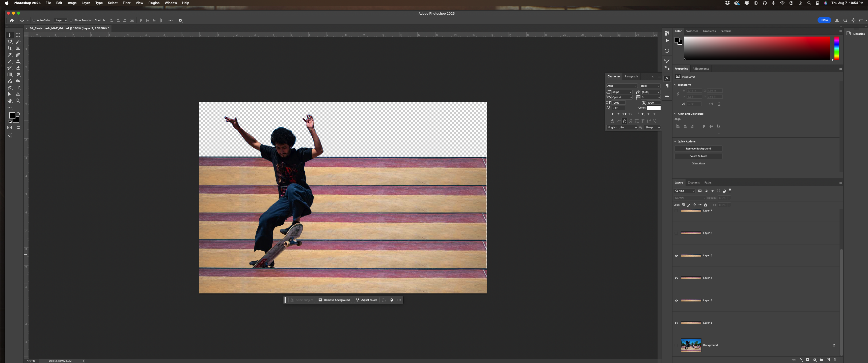
Task: Click Select Subject in Quick Actions
Action: point(698,156)
